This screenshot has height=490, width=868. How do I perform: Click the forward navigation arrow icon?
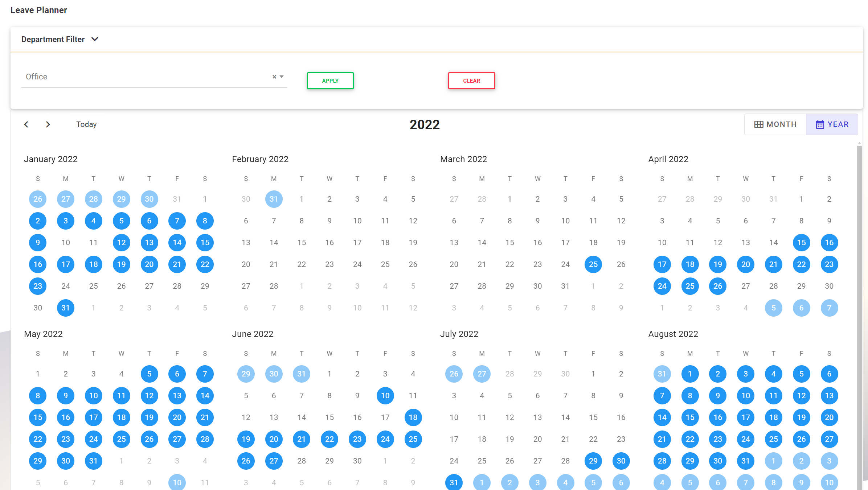tap(47, 124)
